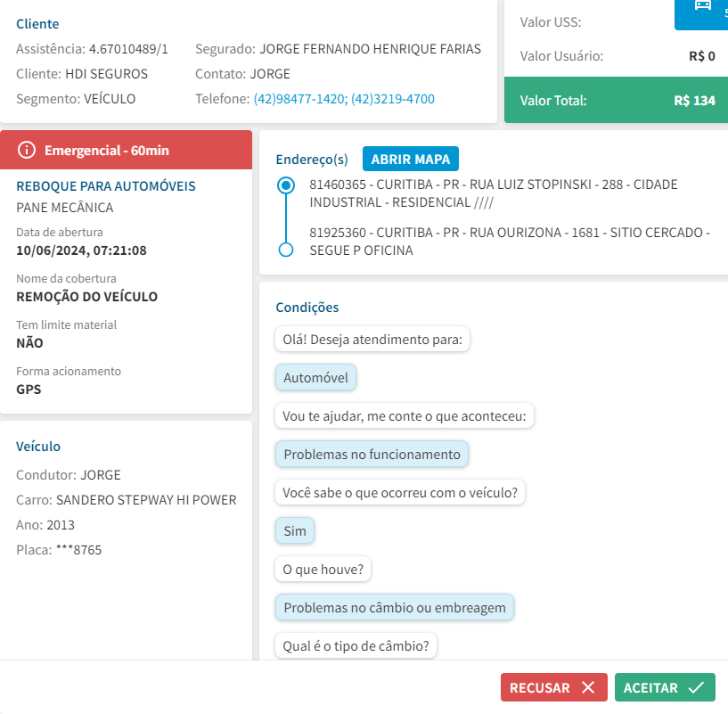Click the RECUSAR button
The image size is (728, 714).
[x=553, y=687]
